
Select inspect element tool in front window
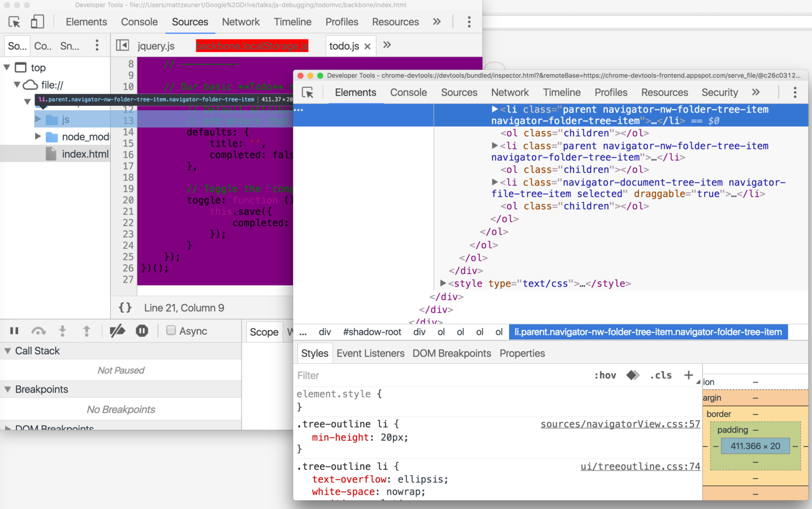pyautogui.click(x=308, y=93)
